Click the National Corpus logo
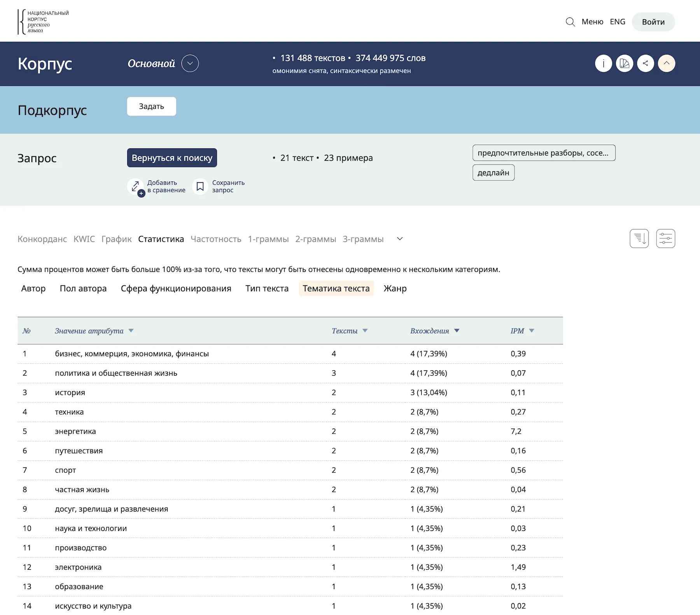The width and height of the screenshot is (700, 615). 43,22
